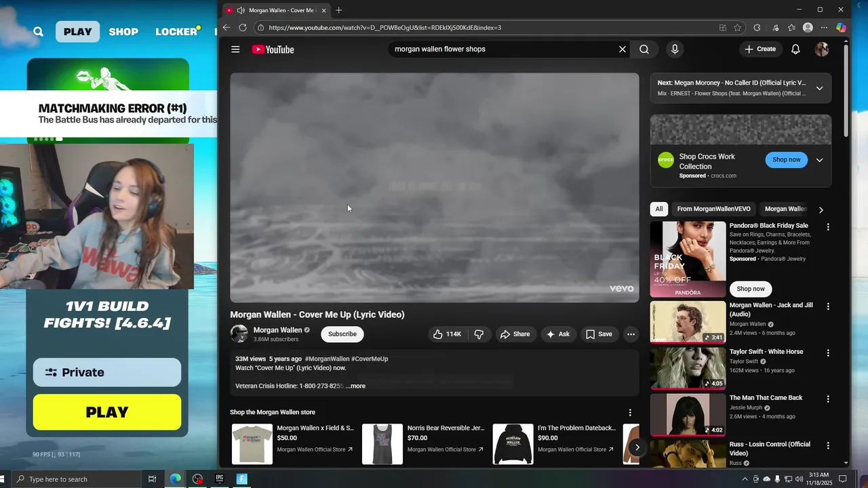Activate the Morgan Wallen browser tab
Image resolution: width=868 pixels, height=488 pixels.
point(276,10)
